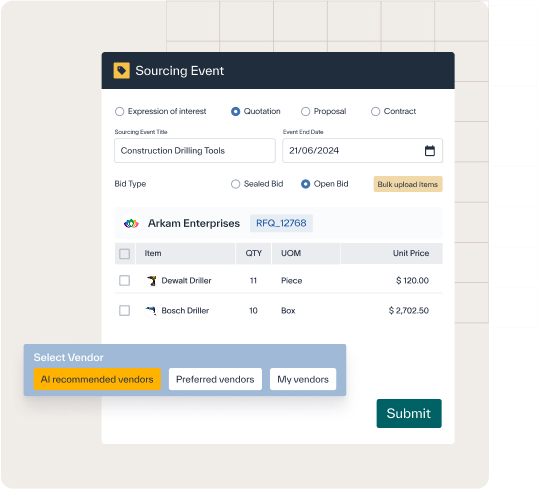Click the Bulk upload items button

pos(408,184)
